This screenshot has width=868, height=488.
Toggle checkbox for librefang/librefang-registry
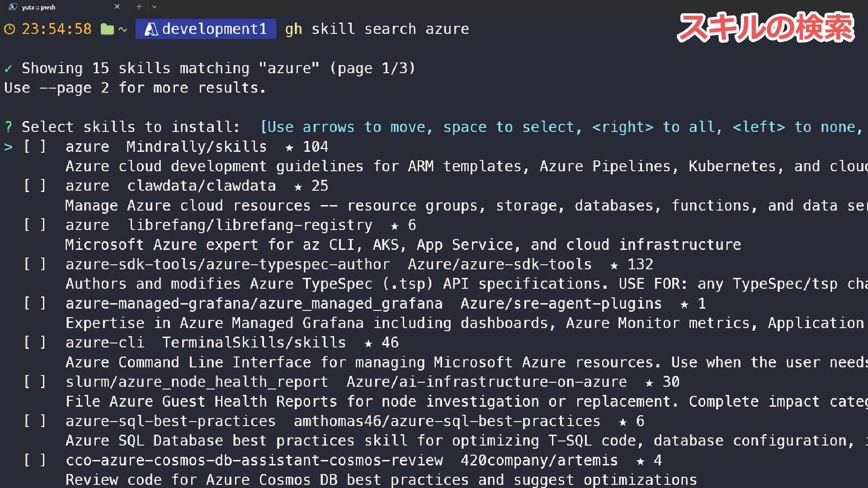35,225
